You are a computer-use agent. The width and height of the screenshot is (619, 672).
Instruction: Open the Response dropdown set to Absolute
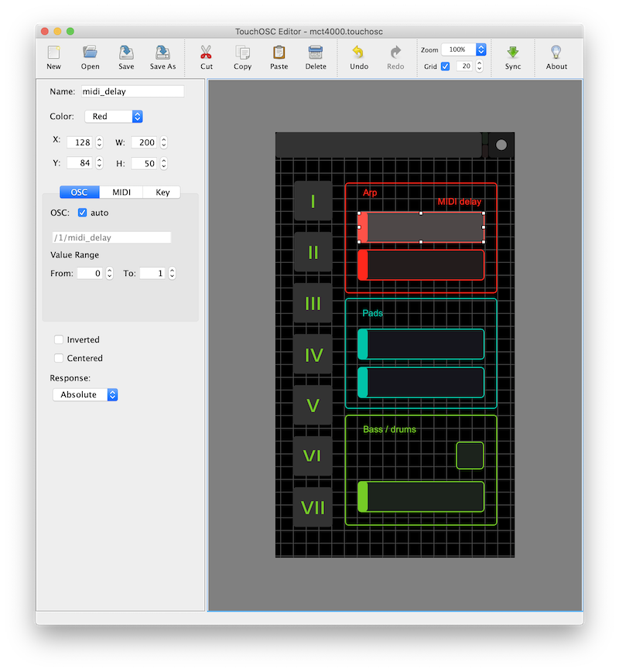(85, 394)
